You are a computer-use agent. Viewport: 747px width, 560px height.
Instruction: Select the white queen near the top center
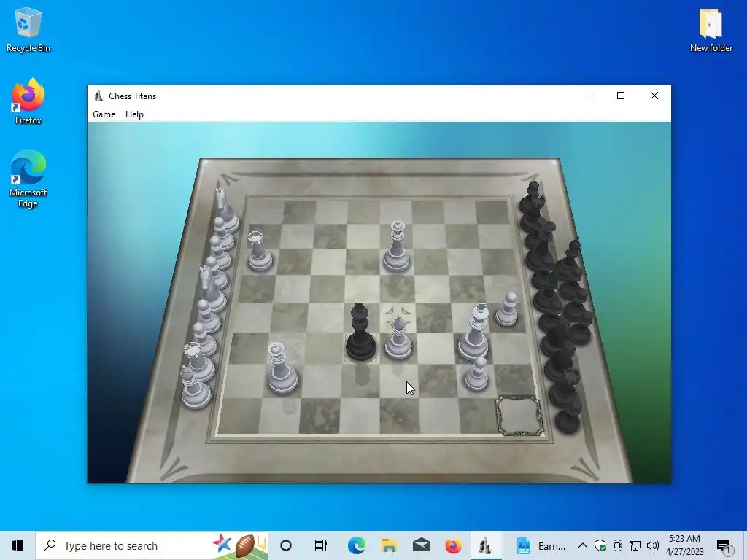[x=397, y=246]
